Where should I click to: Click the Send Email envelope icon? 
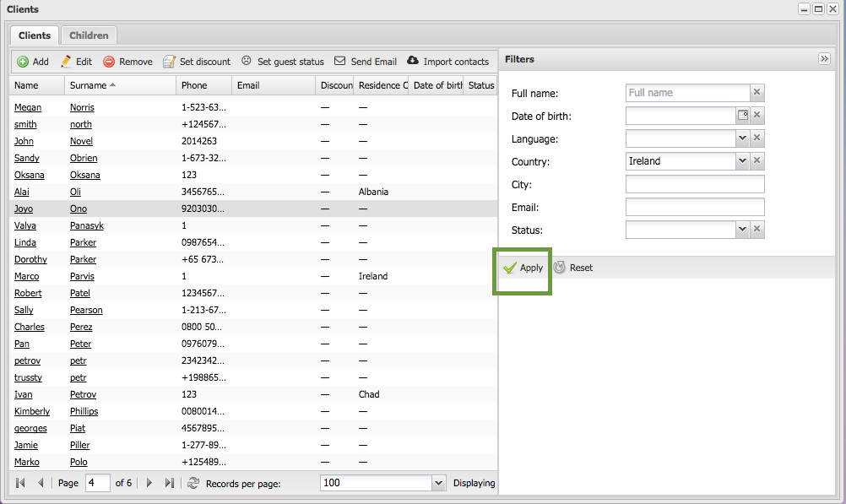[x=340, y=61]
